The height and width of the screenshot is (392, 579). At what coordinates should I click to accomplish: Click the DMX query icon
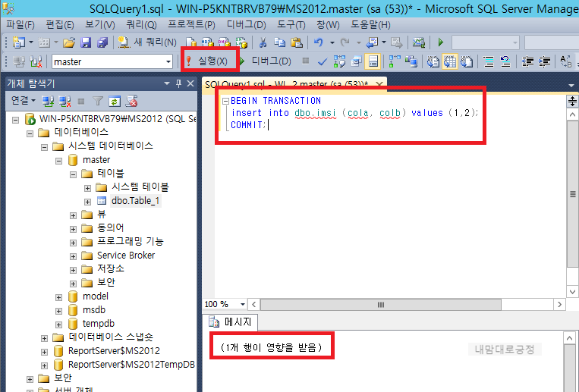[224, 42]
